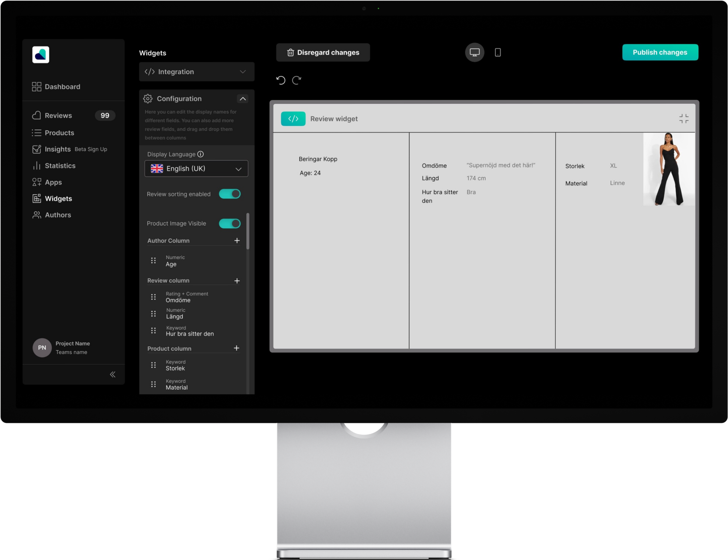This screenshot has width=728, height=560.
Task: Click the configuration panel scrollbar
Action: click(248, 231)
